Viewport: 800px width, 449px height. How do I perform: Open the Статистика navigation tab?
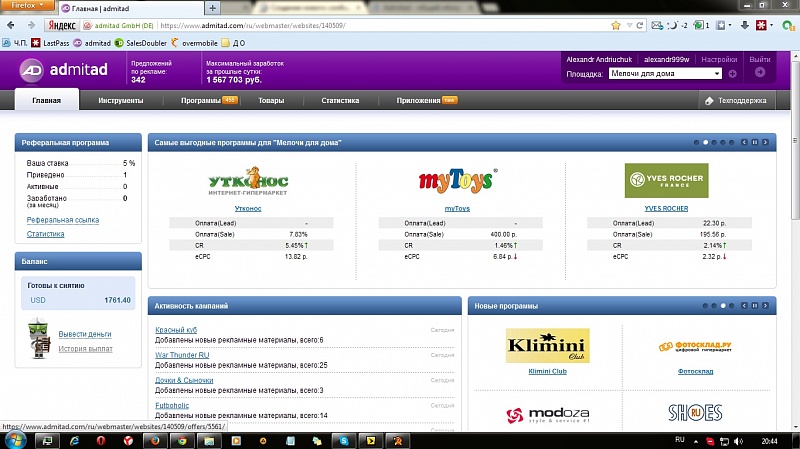pyautogui.click(x=340, y=101)
